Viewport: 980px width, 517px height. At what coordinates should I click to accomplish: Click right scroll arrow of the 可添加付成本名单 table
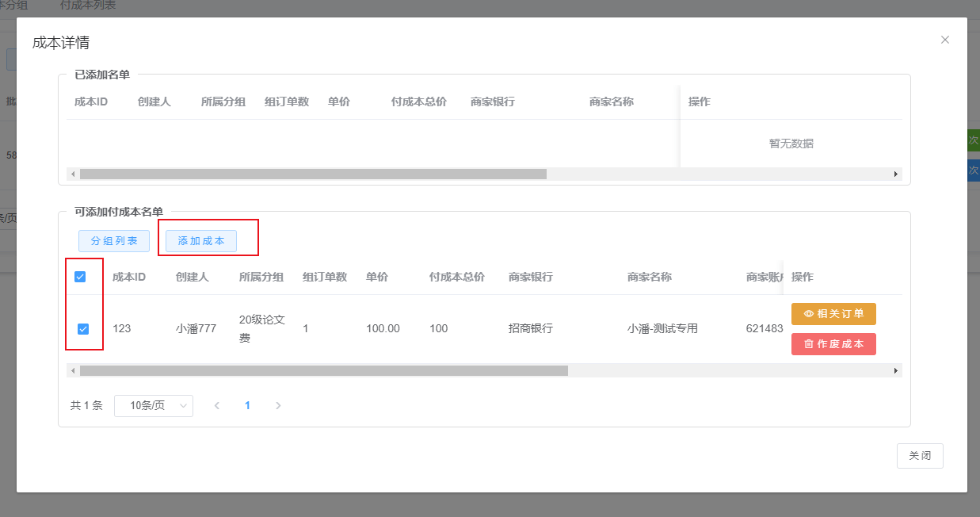[x=896, y=370]
